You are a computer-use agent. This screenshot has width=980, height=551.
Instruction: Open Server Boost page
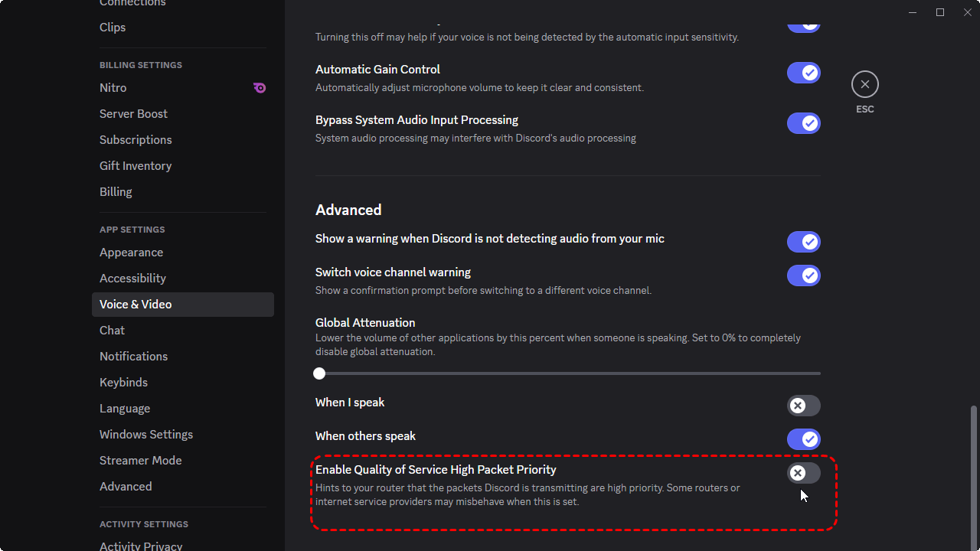click(133, 114)
